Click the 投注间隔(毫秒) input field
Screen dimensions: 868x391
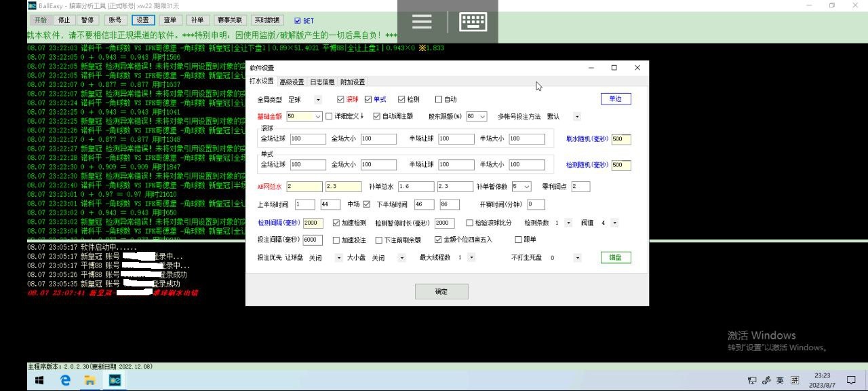point(312,240)
